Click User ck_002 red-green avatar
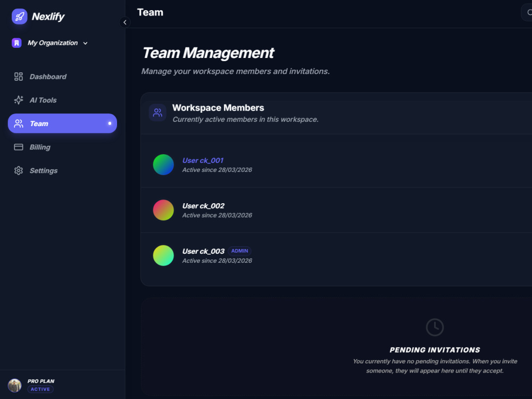The image size is (532, 399). coord(163,210)
